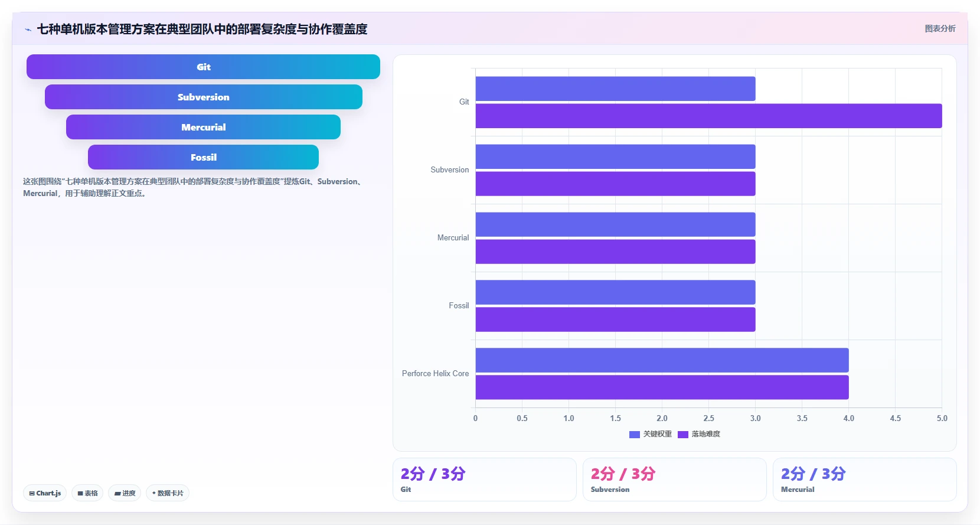980x525 pixels.
Task: Click the 数据卡片 tag chip
Action: click(168, 493)
